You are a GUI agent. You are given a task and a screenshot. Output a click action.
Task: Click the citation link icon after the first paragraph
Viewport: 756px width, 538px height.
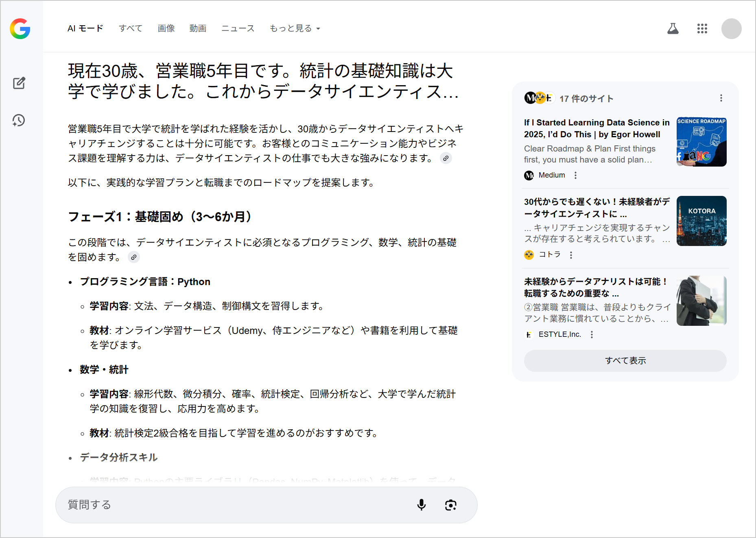coord(446,158)
